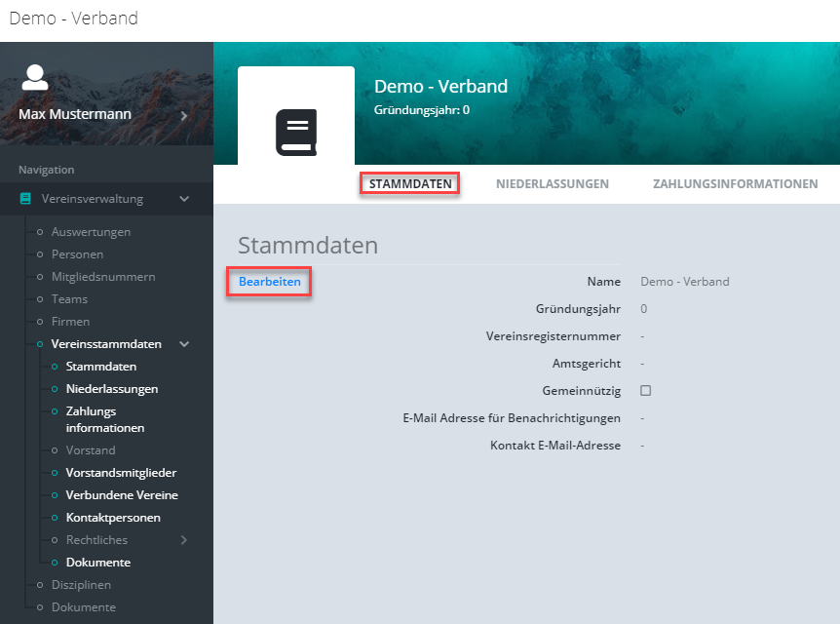Viewport: 840px width, 624px height.
Task: Click the Max Mustermann user name
Action: click(75, 114)
